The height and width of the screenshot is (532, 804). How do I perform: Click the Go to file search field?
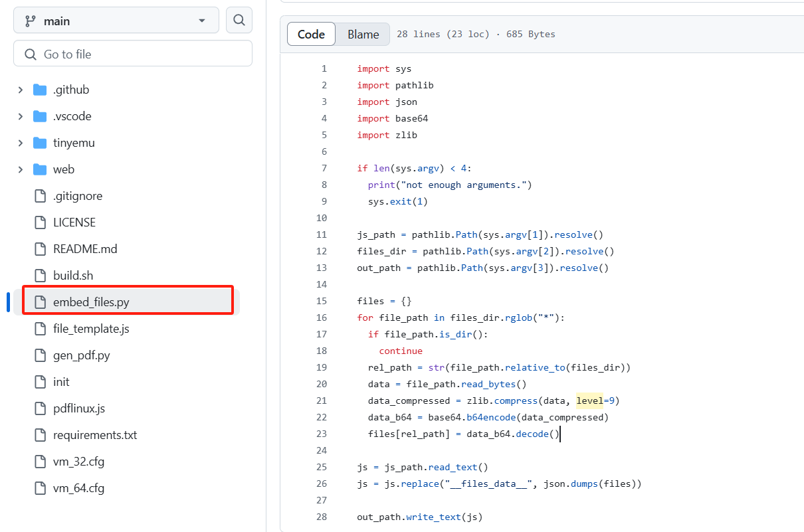tap(133, 54)
